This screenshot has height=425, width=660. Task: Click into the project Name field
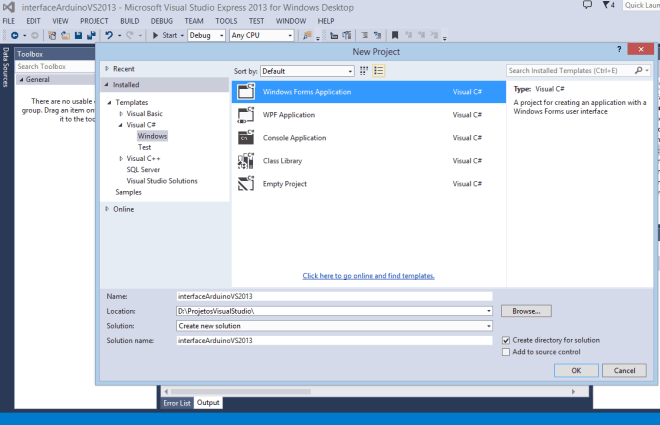coord(334,296)
